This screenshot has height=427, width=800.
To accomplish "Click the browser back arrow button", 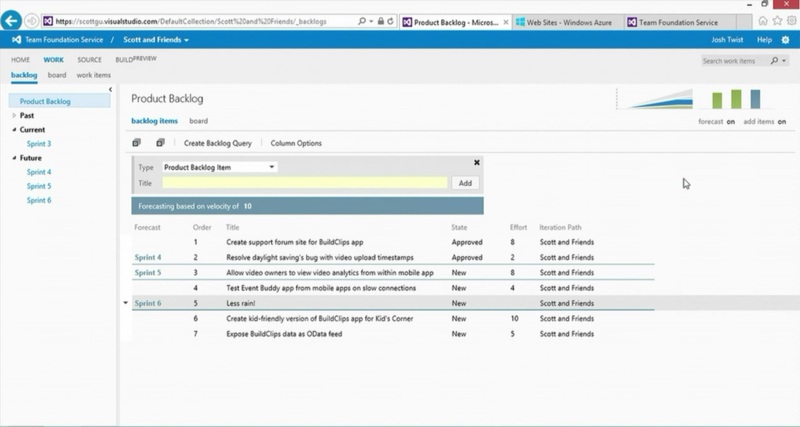I will click(x=11, y=21).
